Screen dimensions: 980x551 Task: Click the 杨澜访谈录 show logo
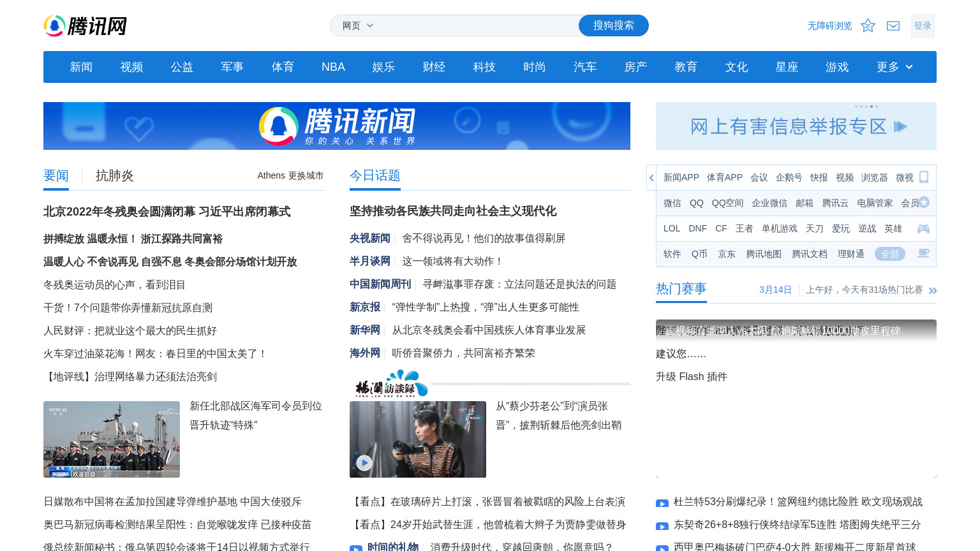pyautogui.click(x=390, y=384)
